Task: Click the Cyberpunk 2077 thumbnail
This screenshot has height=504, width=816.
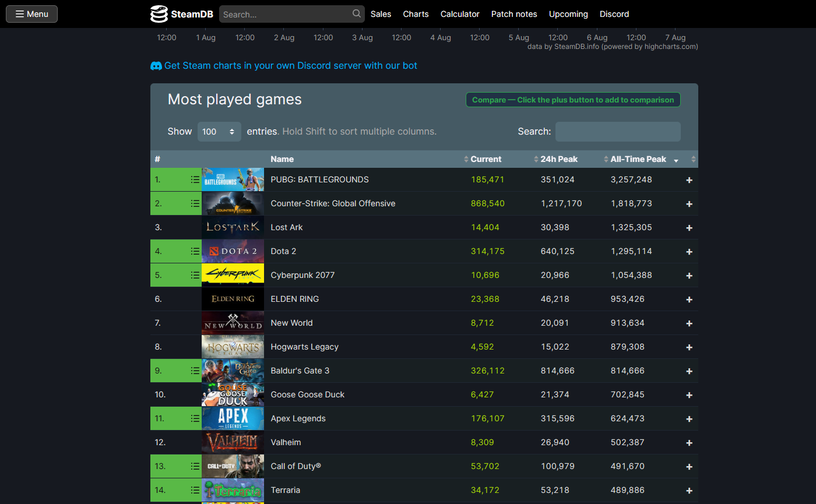Action: [x=233, y=275]
